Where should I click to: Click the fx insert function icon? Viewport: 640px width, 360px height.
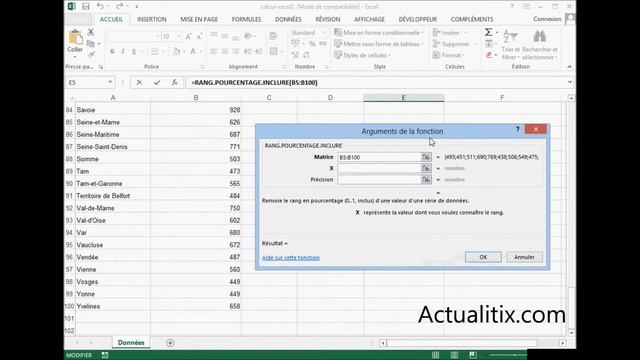(x=175, y=82)
